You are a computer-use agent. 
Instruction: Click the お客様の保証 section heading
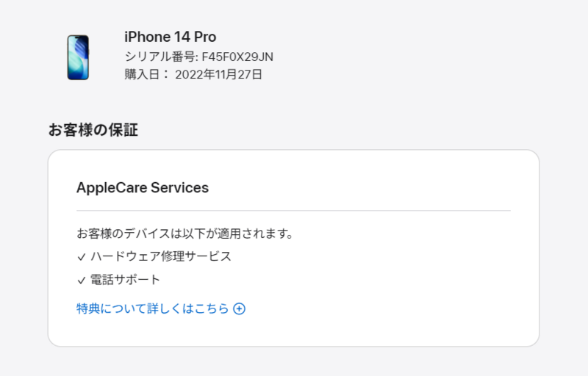pyautogui.click(x=93, y=130)
